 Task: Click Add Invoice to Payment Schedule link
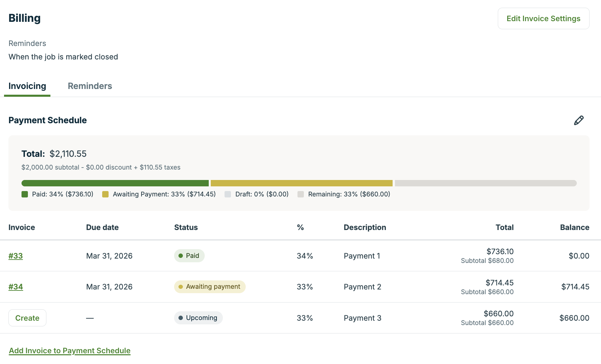70,351
